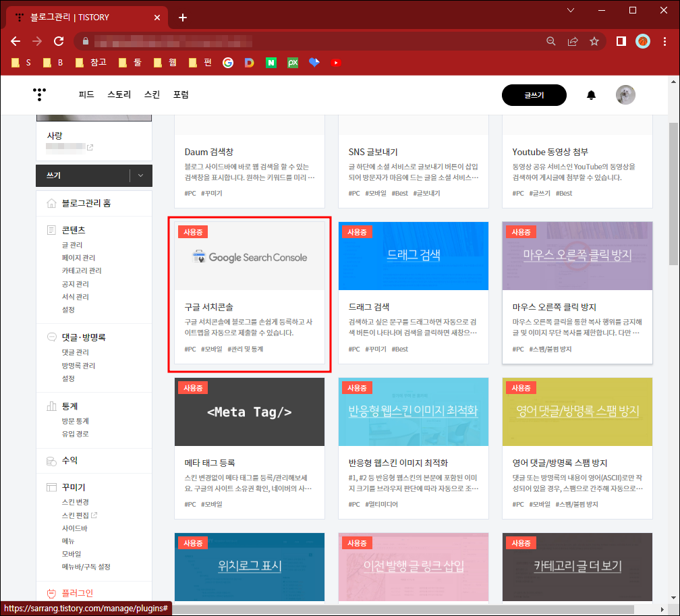The width and height of the screenshot is (680, 616).
Task: Click the notification bell icon
Action: (592, 94)
